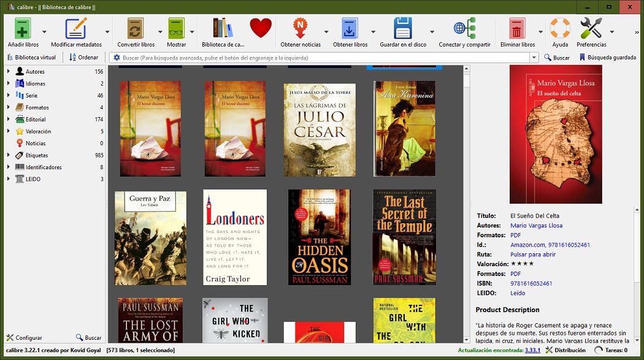The width and height of the screenshot is (644, 360).
Task: Show hidden toolbar items chevron
Action: [x=637, y=33]
